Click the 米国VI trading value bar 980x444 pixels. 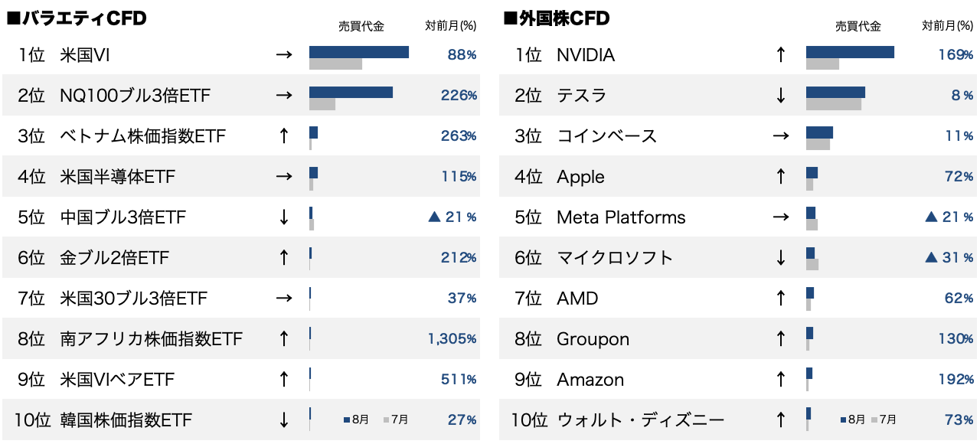click(358, 52)
